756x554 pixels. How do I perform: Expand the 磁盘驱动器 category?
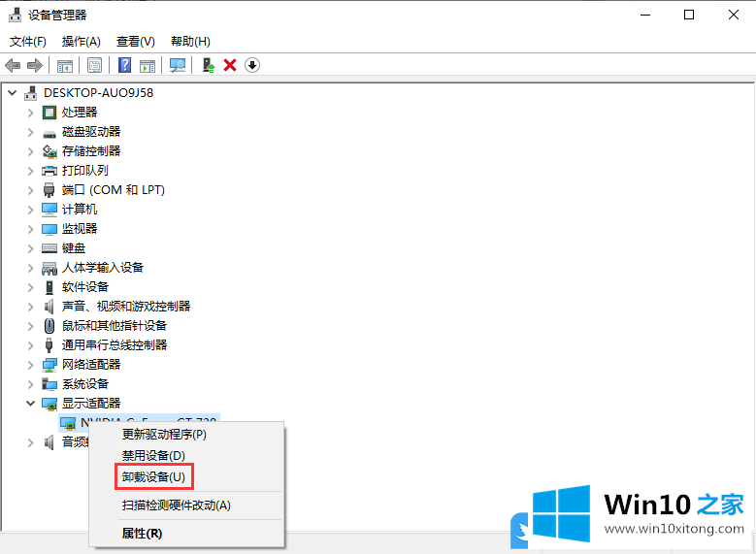[x=31, y=132]
